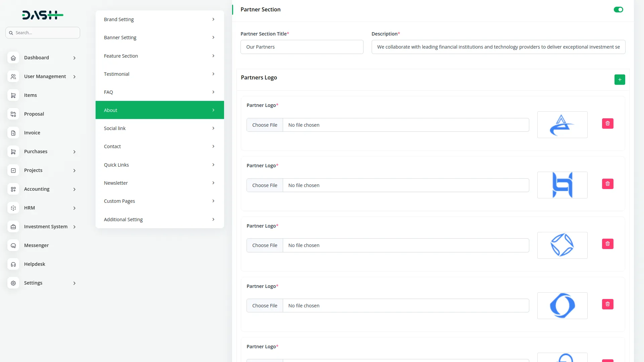This screenshot has width=644, height=362.
Task: Expand the Investment System menu
Action: [x=46, y=227]
